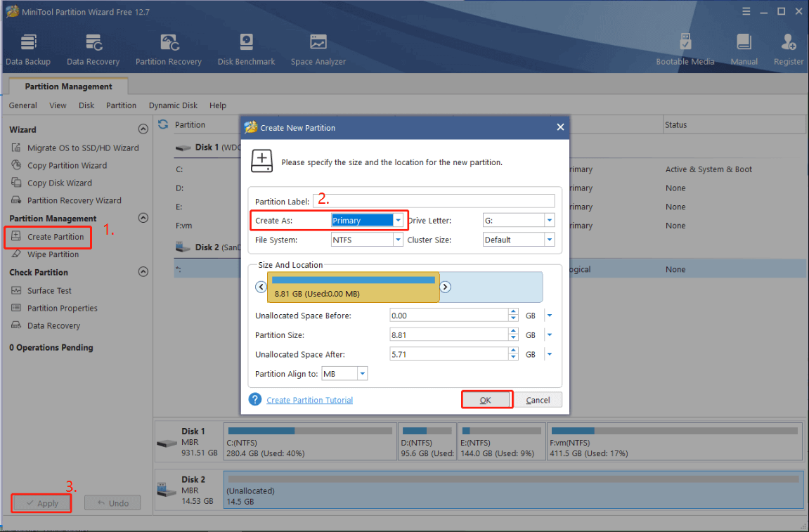Open the Data Backup tool

click(x=28, y=49)
